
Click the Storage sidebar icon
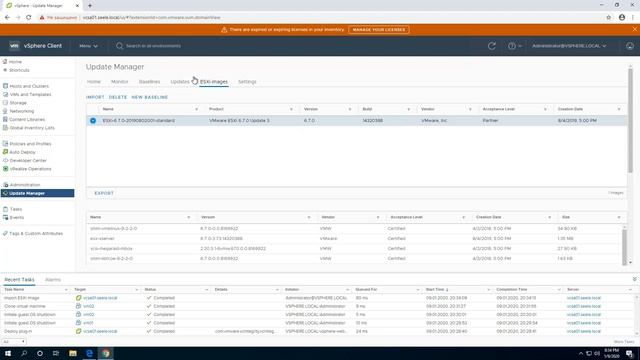[5, 103]
